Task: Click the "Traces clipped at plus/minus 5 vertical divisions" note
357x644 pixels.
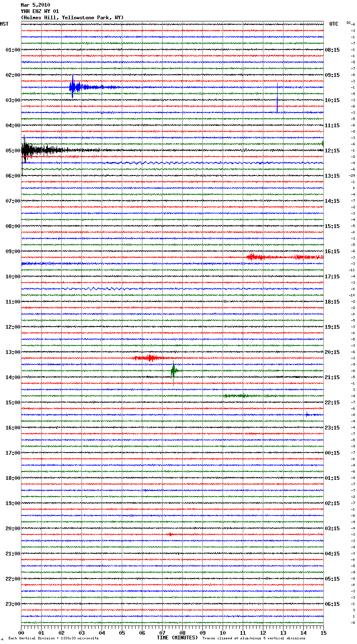Action: (x=254, y=638)
